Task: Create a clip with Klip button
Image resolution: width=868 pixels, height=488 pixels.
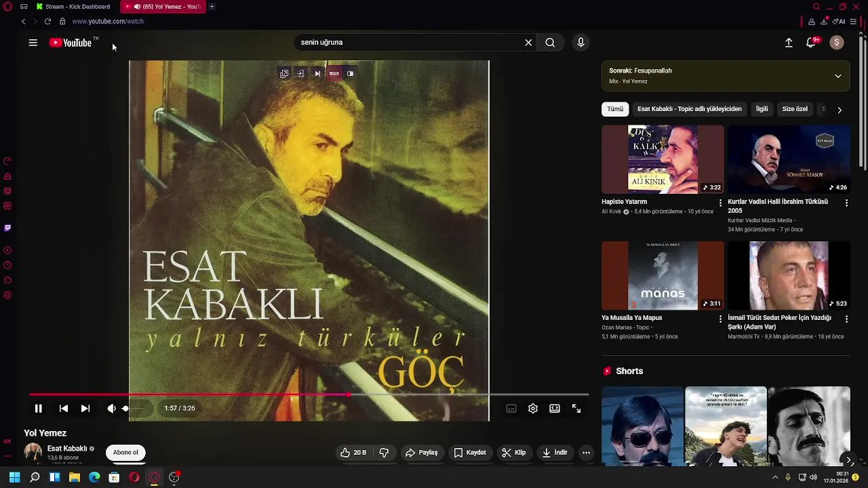Action: (514, 453)
